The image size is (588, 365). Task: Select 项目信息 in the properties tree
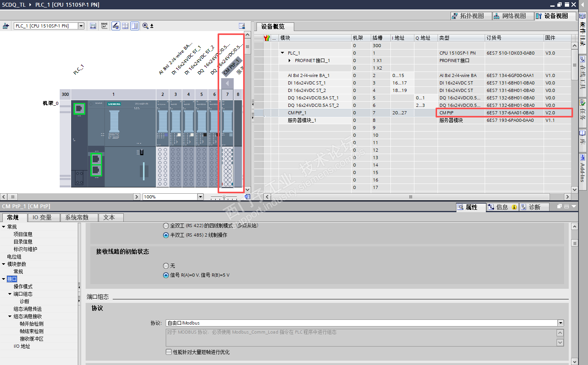[x=23, y=234]
